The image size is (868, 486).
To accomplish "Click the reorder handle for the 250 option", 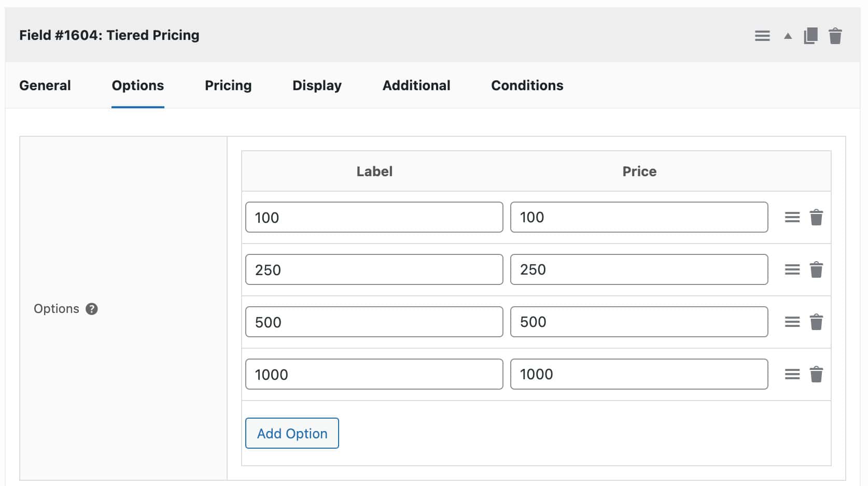I will tap(792, 269).
